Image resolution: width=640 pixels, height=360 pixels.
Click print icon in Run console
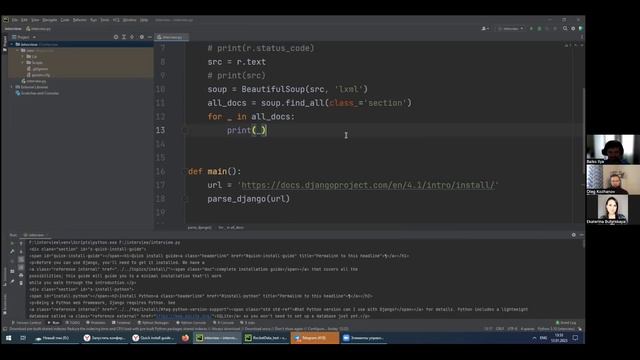[x=21, y=276]
